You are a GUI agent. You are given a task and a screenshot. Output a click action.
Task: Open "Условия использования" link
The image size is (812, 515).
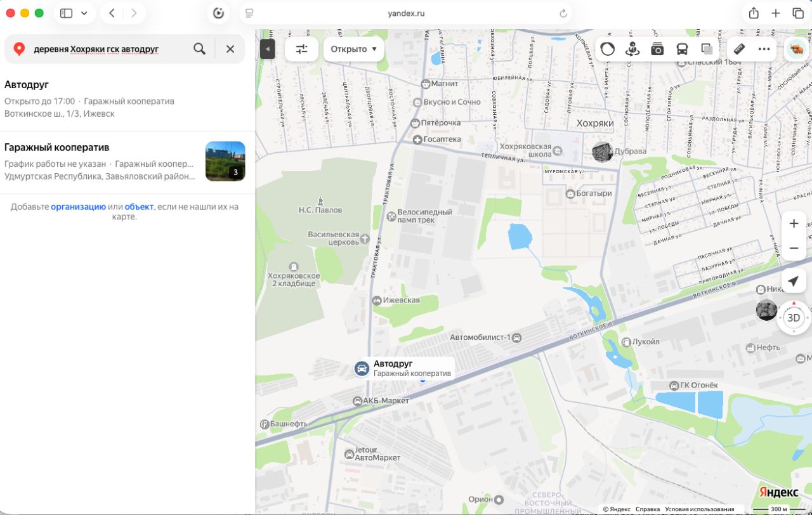pyautogui.click(x=700, y=509)
